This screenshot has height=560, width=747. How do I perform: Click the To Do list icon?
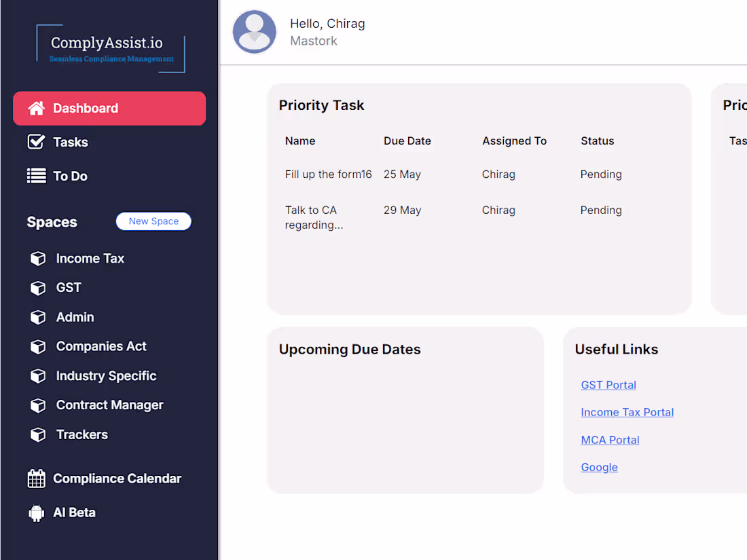36,176
